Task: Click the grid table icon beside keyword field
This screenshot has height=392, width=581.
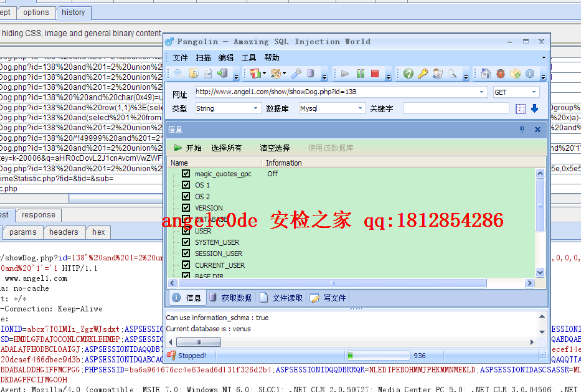Action: tap(520, 109)
